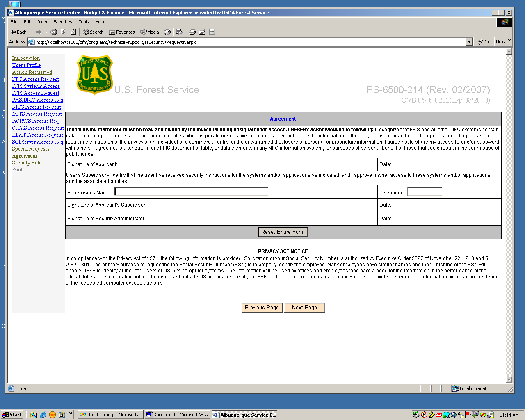Viewport: 525px width, 420px height.
Task: Click the yellow shield tray icon
Action: coord(431,415)
